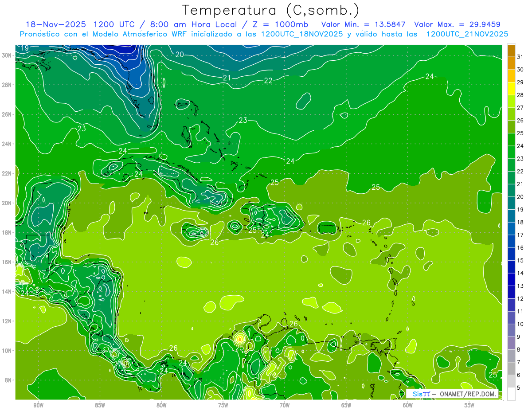Image resolution: width=532 pixels, height=411 pixels.
Task: Click the "14" label on the color legend
Action: pyautogui.click(x=520, y=273)
